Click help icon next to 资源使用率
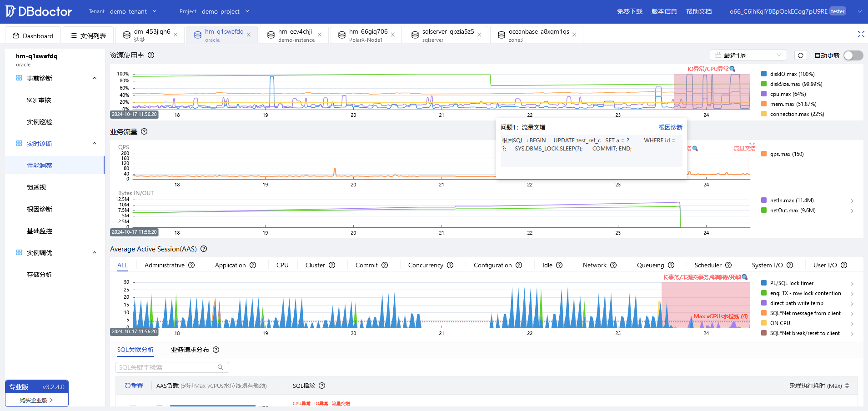 pos(151,55)
